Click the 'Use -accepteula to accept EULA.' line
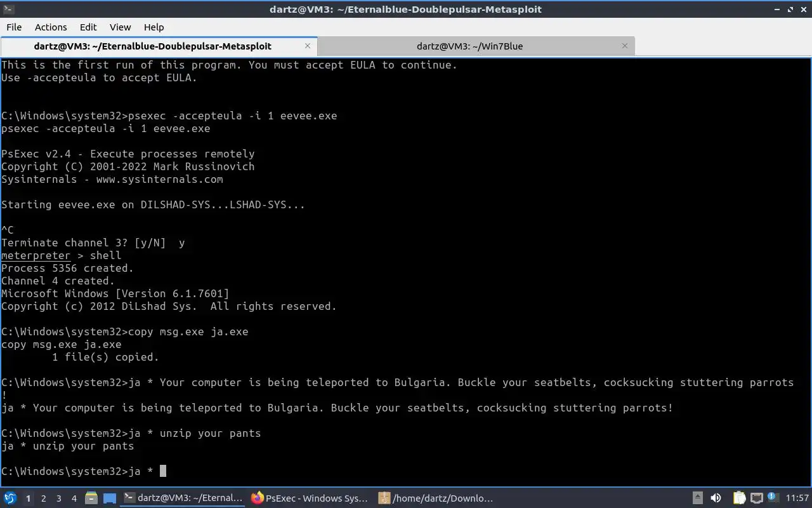 [x=100, y=77]
